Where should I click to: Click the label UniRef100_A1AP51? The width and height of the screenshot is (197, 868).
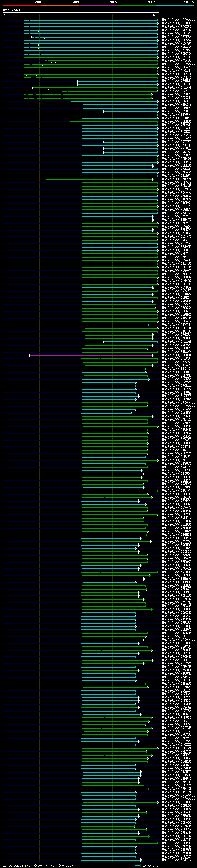177,843
